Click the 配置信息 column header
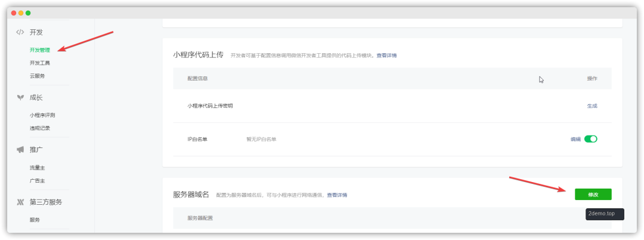 (197, 78)
